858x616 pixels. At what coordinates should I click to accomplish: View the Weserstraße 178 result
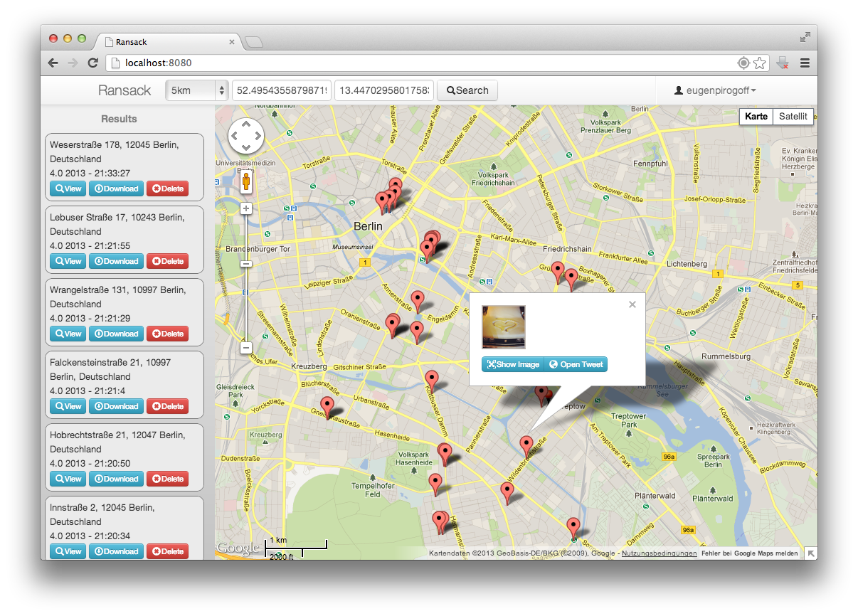68,188
